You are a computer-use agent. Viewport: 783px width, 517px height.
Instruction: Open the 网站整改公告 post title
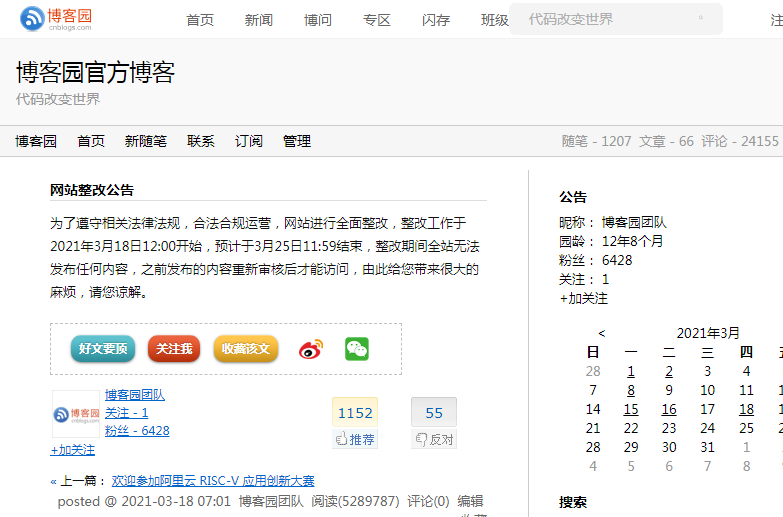click(92, 190)
